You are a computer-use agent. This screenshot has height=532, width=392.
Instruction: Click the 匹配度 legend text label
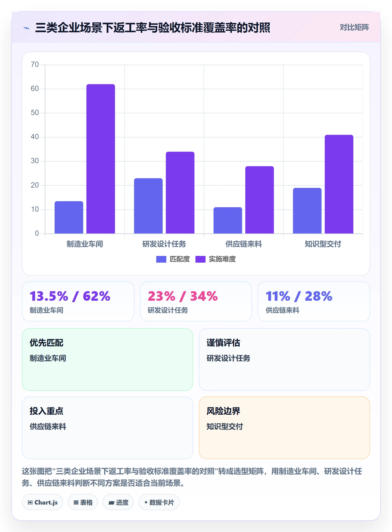(x=180, y=259)
